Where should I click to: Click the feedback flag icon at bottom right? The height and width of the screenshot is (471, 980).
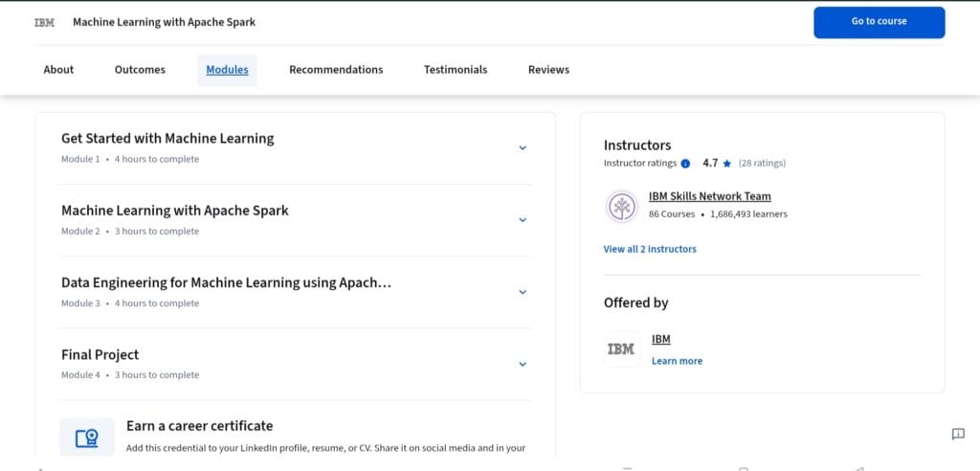point(957,434)
